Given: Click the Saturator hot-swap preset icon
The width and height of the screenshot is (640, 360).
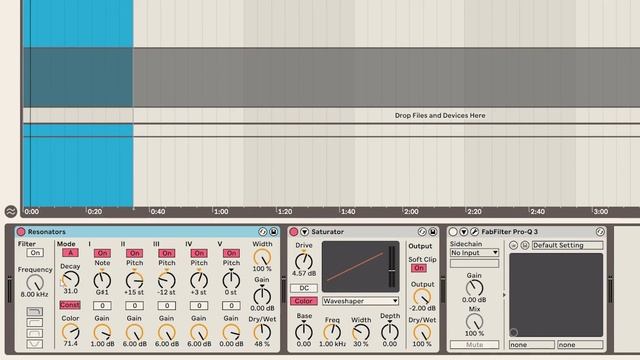Looking at the screenshot, I should click(422, 232).
